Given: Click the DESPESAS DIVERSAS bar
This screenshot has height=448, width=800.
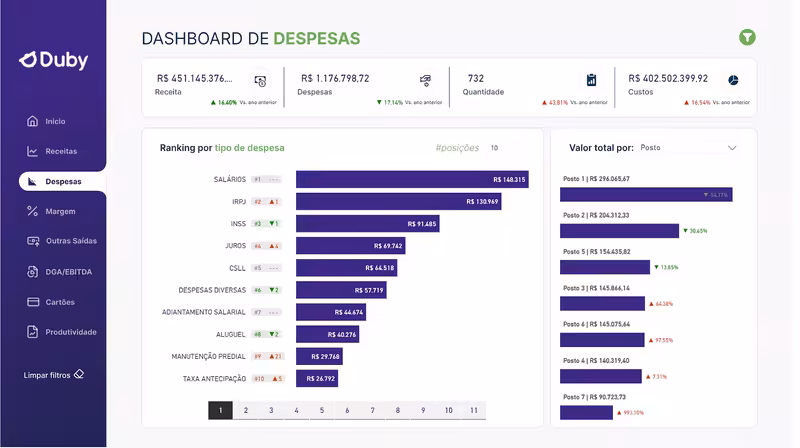Looking at the screenshot, I should coord(341,290).
